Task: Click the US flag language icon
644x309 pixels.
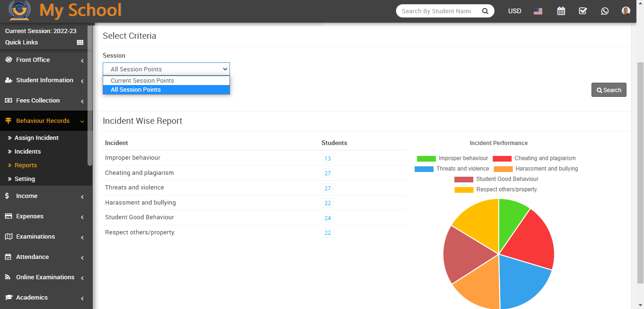Action: click(538, 11)
